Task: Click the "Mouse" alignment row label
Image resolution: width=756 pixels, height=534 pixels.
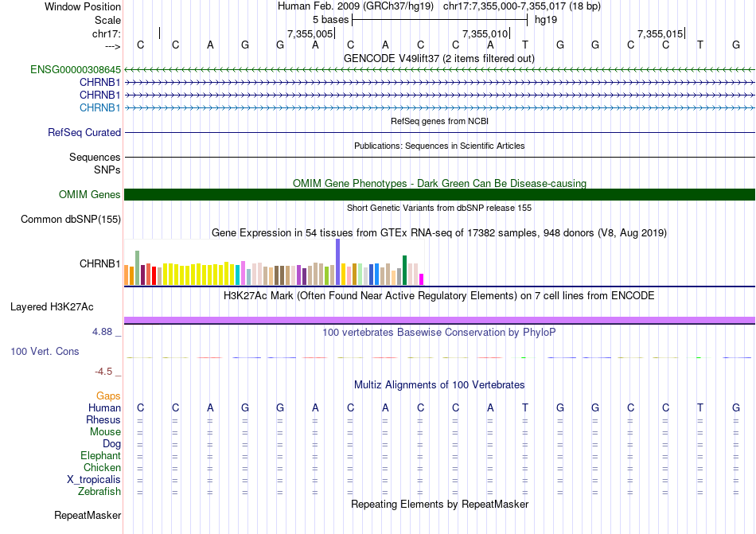Action: coord(105,432)
